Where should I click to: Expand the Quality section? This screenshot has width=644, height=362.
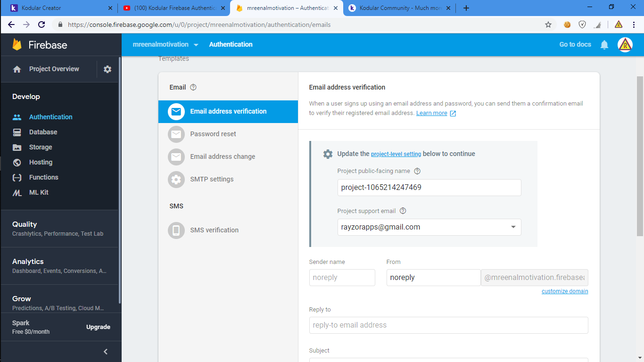(x=59, y=229)
